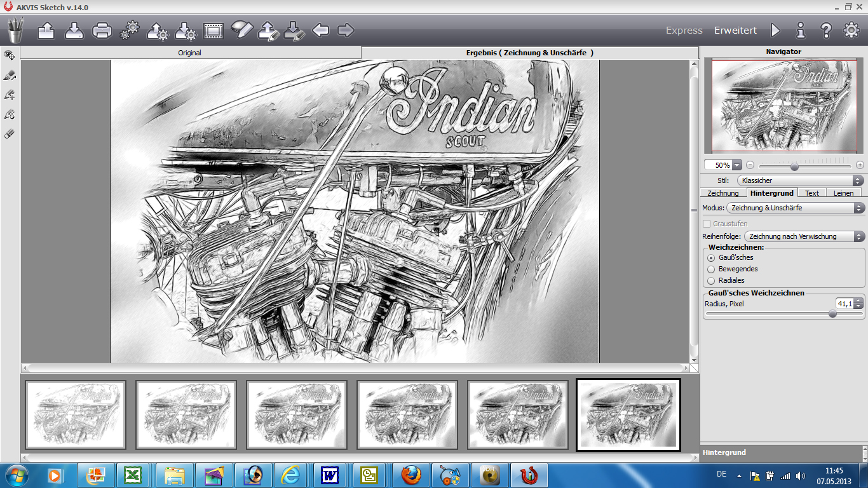Open Excel from the taskbar
Viewport: 868px width, 488px height.
(133, 475)
